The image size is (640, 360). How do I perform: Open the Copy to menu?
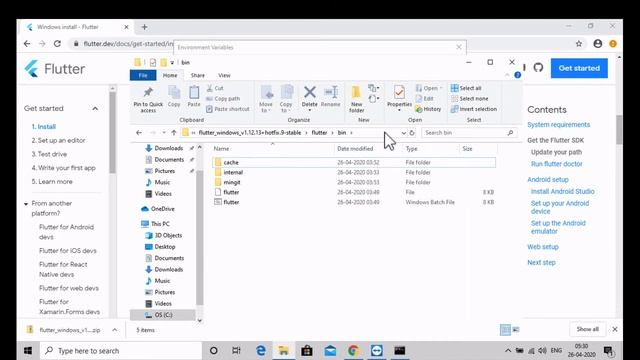(x=287, y=99)
